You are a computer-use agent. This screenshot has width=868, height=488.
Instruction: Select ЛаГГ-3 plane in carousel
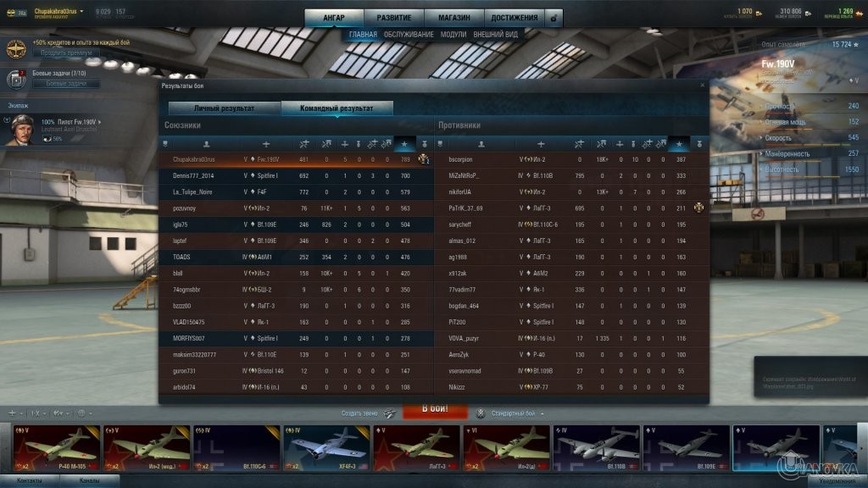[415, 447]
